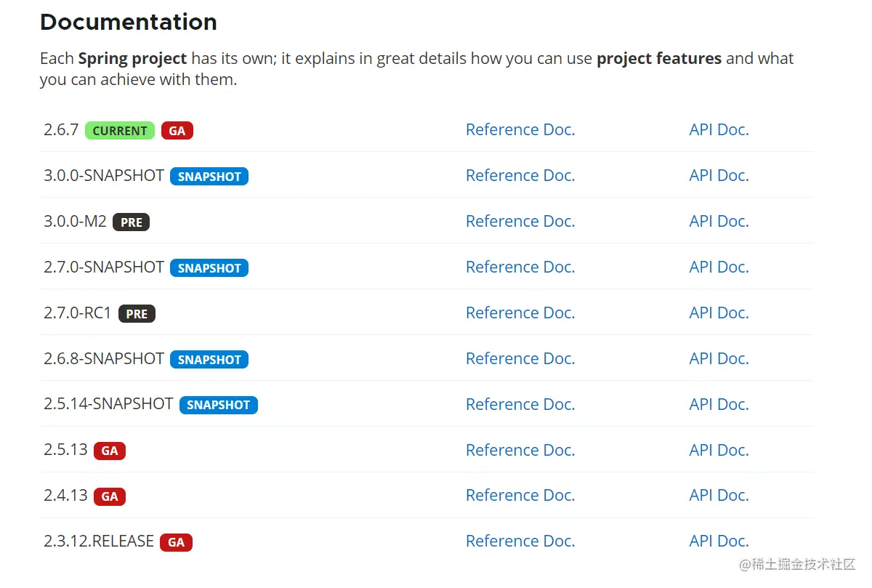Open Reference Doc. for 2.3.12.RELEASE
Screen dimensions: 872x588
520,541
